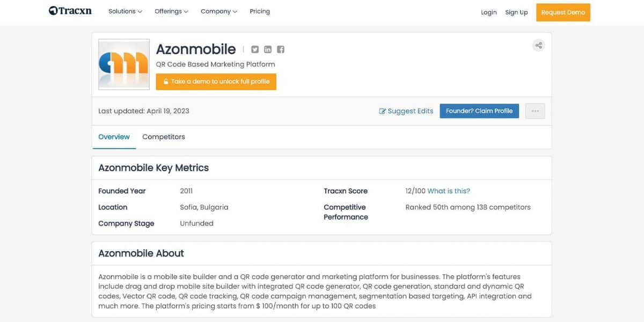Click the share icon on the profile card
This screenshot has width=644, height=322.
pos(538,45)
